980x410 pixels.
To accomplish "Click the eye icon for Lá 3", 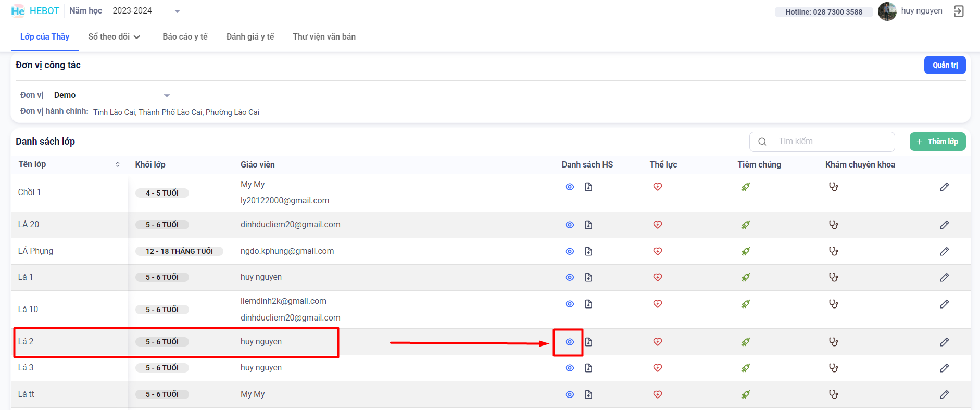I will click(570, 368).
